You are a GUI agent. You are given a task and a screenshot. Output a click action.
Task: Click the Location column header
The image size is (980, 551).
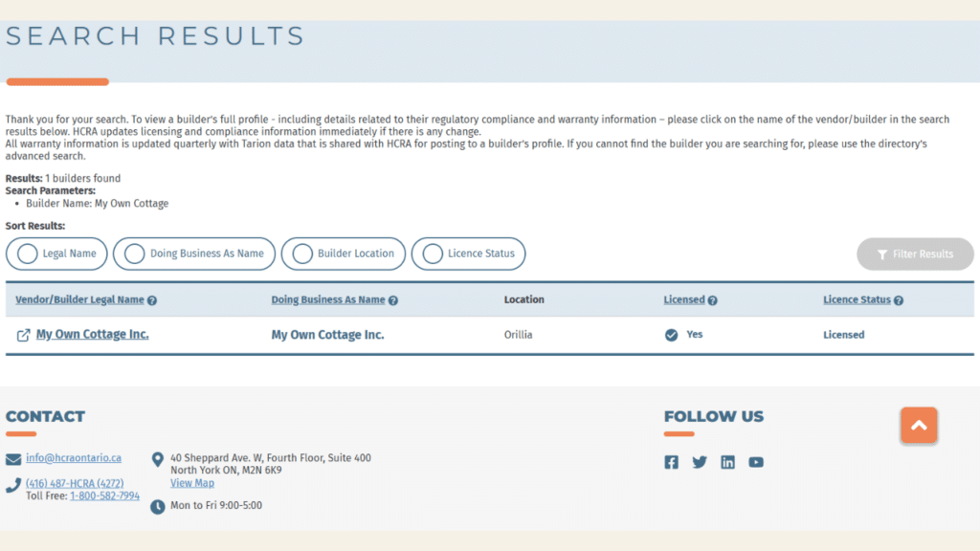[523, 299]
